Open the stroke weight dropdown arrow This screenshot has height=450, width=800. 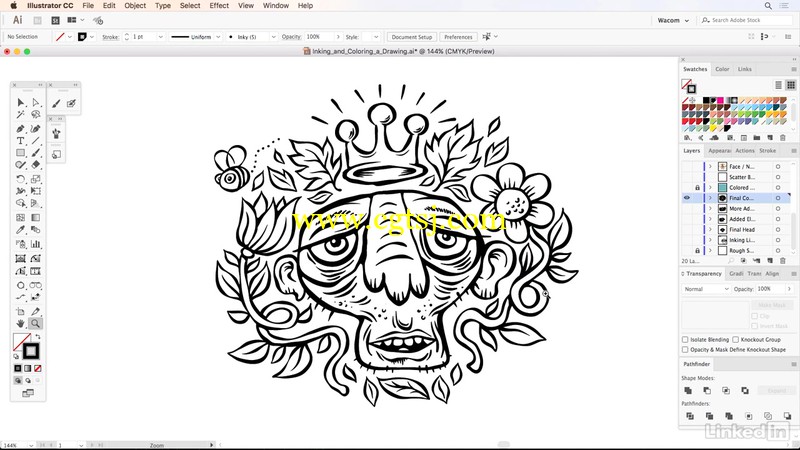pyautogui.click(x=160, y=37)
